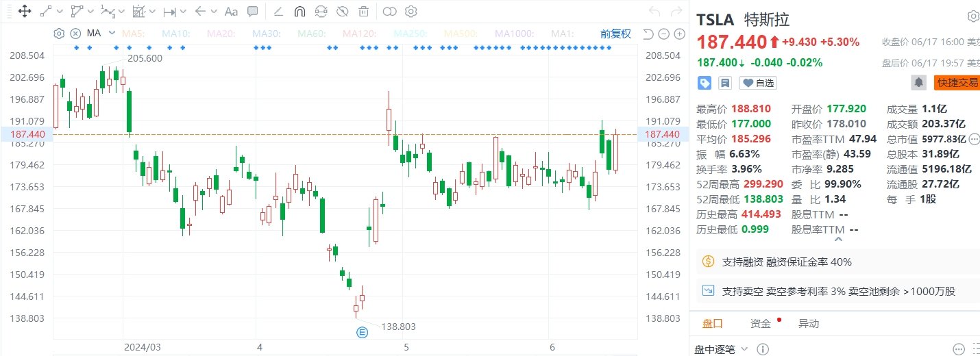The width and height of the screenshot is (980, 356).
Task: Click the orange 快捷交易 button
Action: 957,83
